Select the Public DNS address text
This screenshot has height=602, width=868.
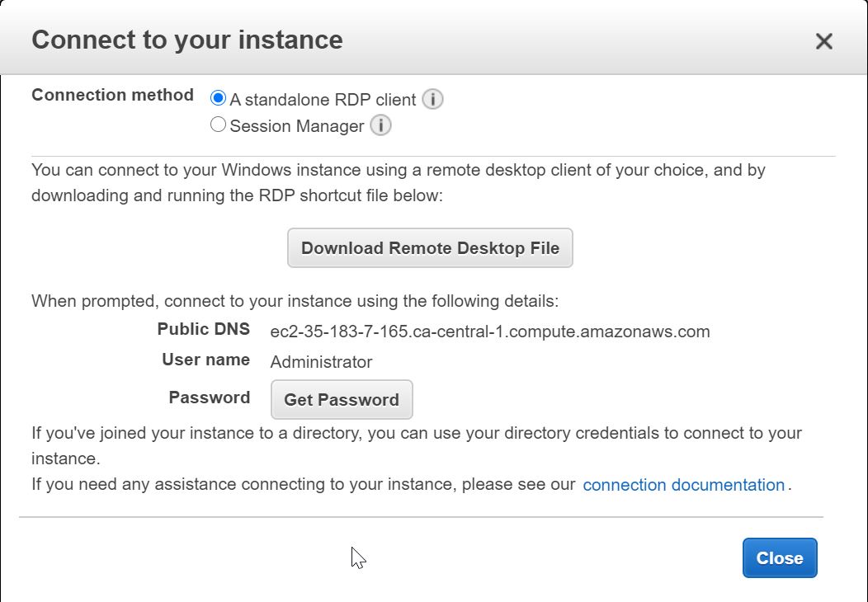click(x=490, y=332)
